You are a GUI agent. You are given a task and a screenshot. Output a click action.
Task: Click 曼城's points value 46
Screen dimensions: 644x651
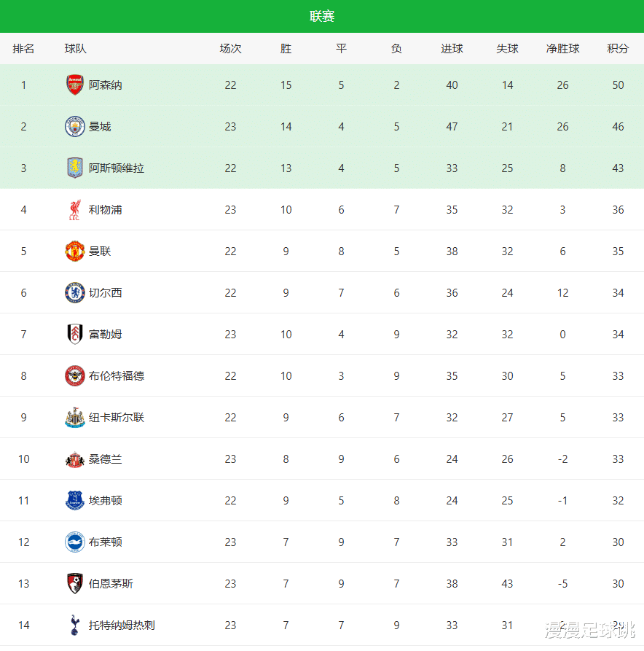tap(618, 127)
